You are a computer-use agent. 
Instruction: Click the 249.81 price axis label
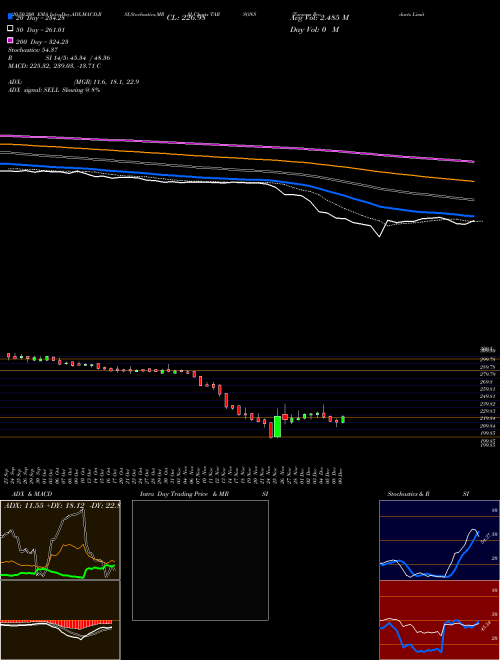(x=490, y=396)
